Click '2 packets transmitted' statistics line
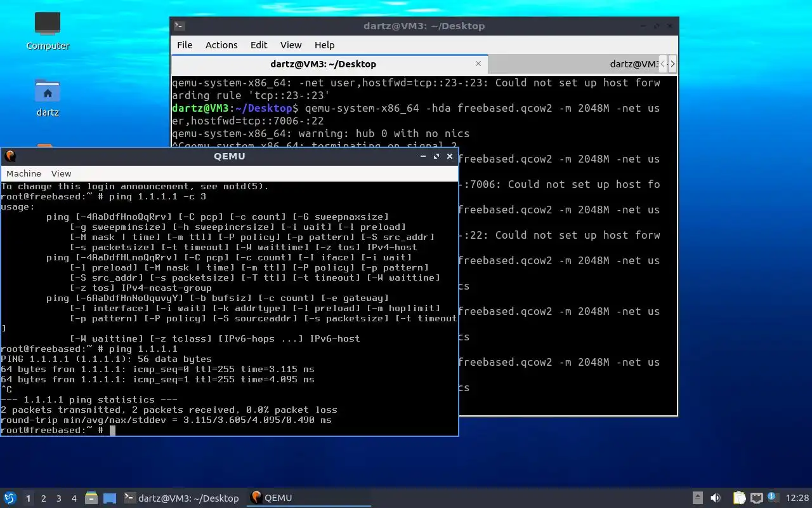This screenshot has height=508, width=812. 169,410
